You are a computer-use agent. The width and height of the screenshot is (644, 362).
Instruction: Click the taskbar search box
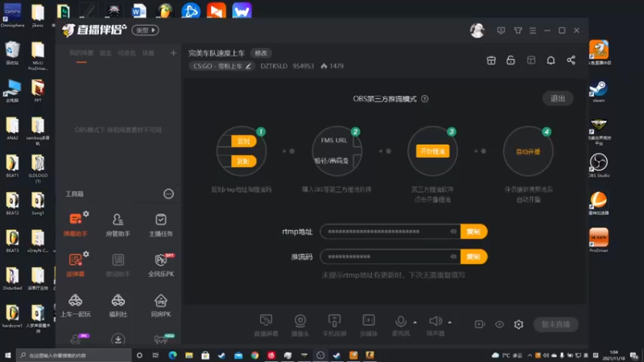74,355
